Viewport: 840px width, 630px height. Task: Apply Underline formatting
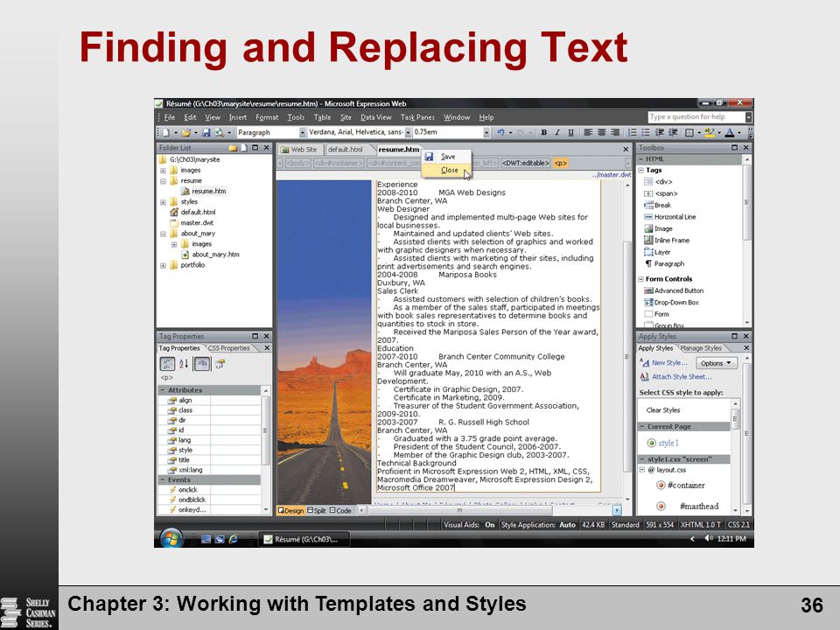pyautogui.click(x=570, y=132)
